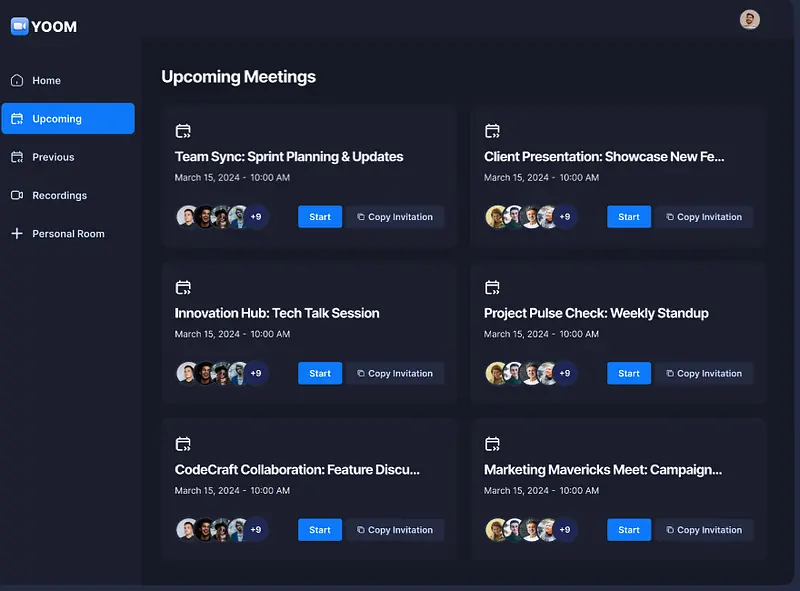Start the Project Pulse Check standup meeting

click(x=628, y=373)
